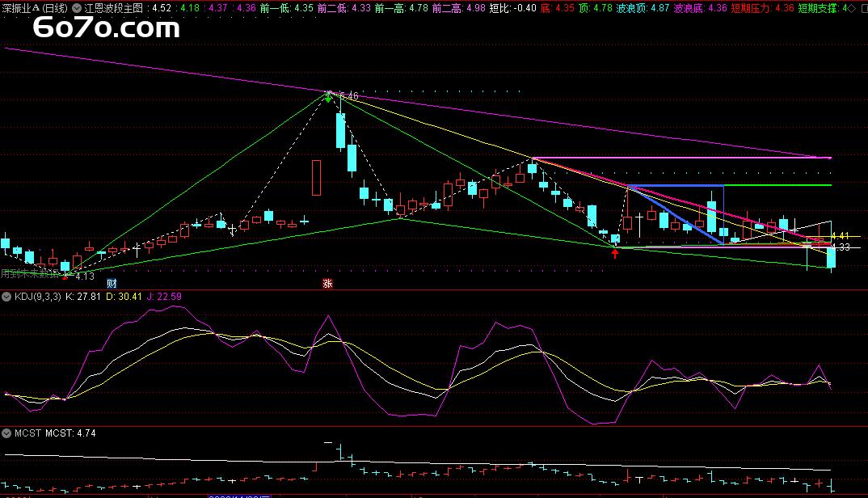Viewport: 868px width, 498px height.
Task: Click the white 4.52 value in header
Action: [162, 8]
